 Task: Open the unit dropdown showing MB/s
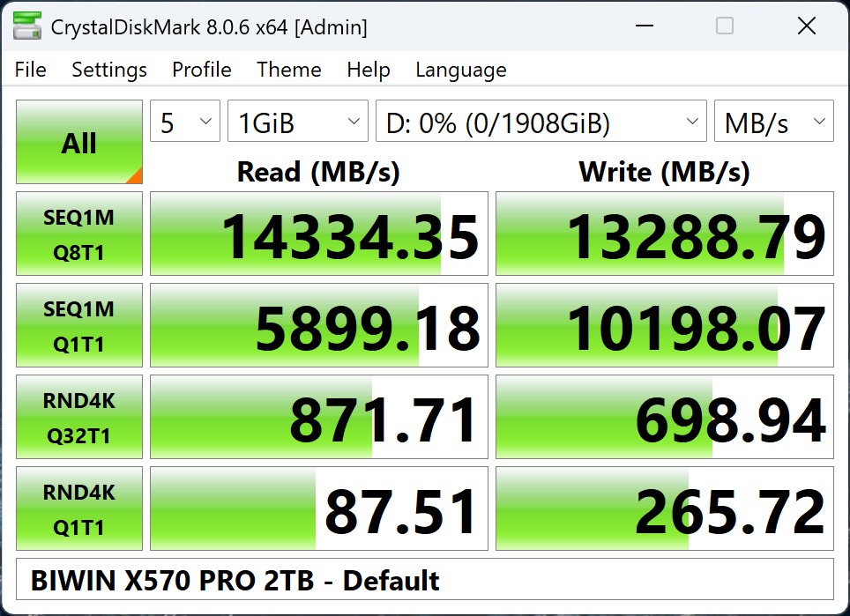point(774,121)
